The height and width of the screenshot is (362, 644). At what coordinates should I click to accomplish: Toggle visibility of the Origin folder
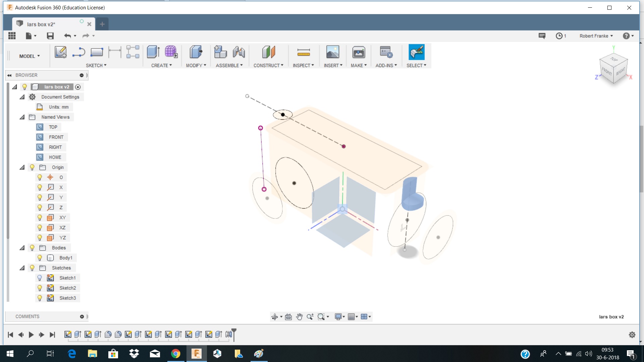(x=32, y=167)
